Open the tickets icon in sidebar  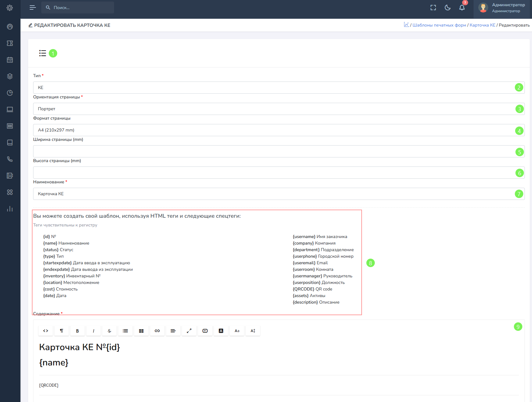point(10,43)
